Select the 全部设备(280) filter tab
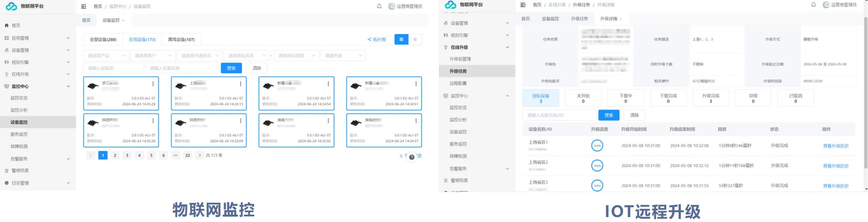 [103, 39]
